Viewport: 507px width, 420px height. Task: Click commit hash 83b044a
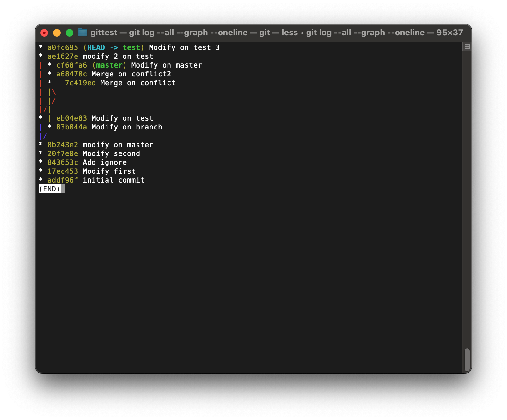(71, 127)
